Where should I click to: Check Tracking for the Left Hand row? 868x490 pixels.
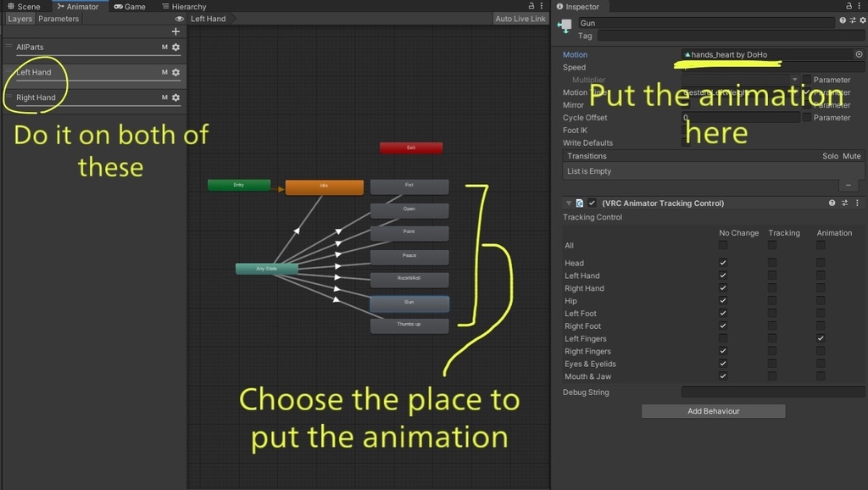[771, 276]
